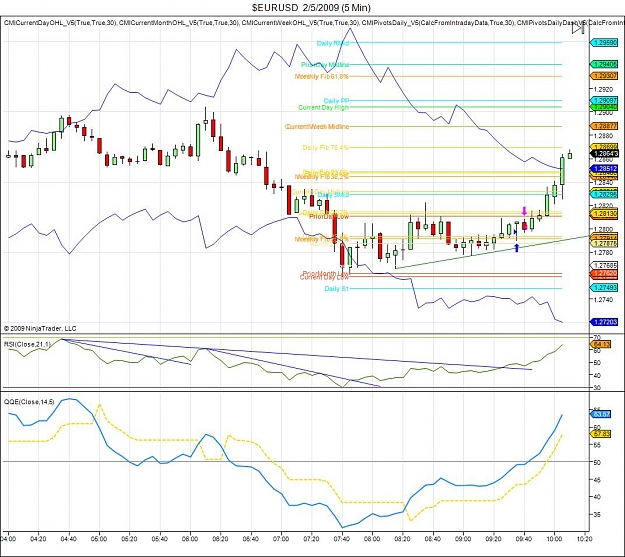Click the tall green candle near 10:05
This screenshot has width=625, height=557.
[x=562, y=171]
